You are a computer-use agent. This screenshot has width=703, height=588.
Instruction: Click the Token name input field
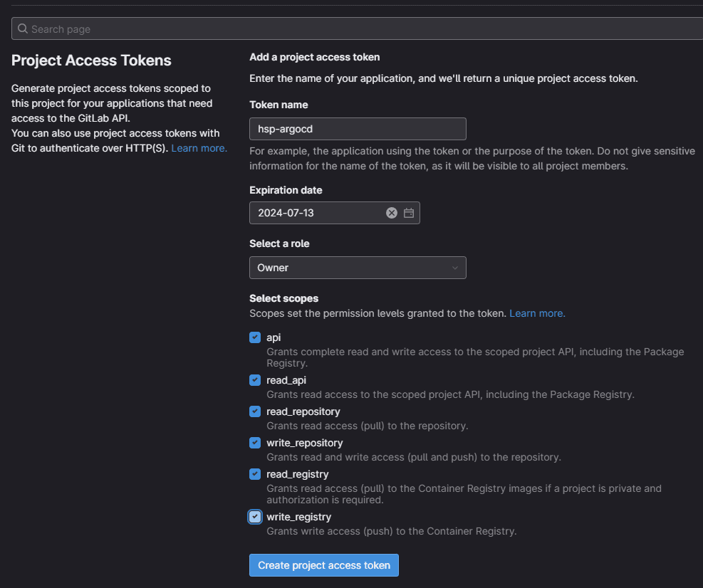coord(357,129)
